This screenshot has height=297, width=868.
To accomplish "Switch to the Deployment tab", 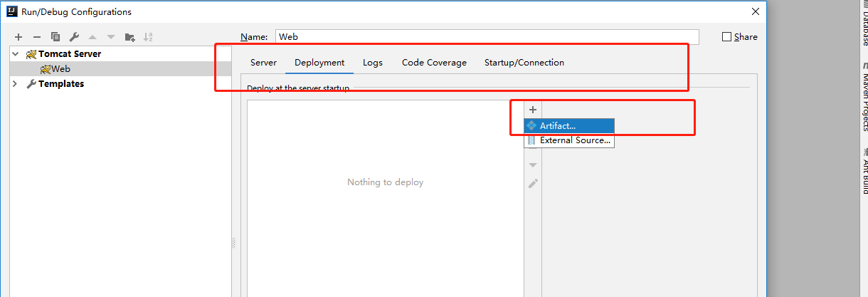I will (x=319, y=63).
